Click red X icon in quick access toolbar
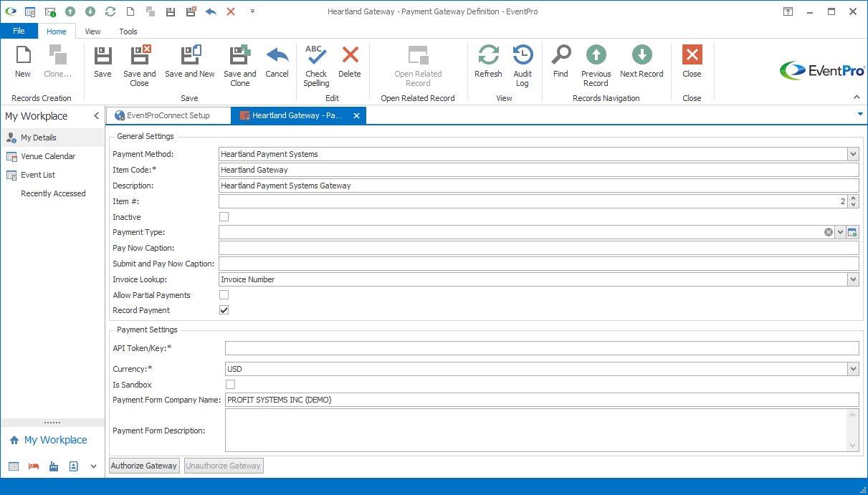 (x=231, y=11)
